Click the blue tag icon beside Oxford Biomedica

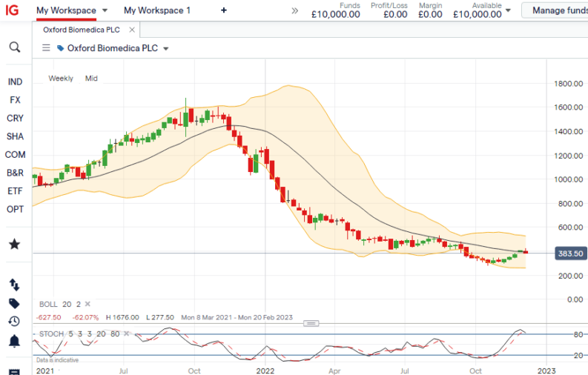click(60, 48)
